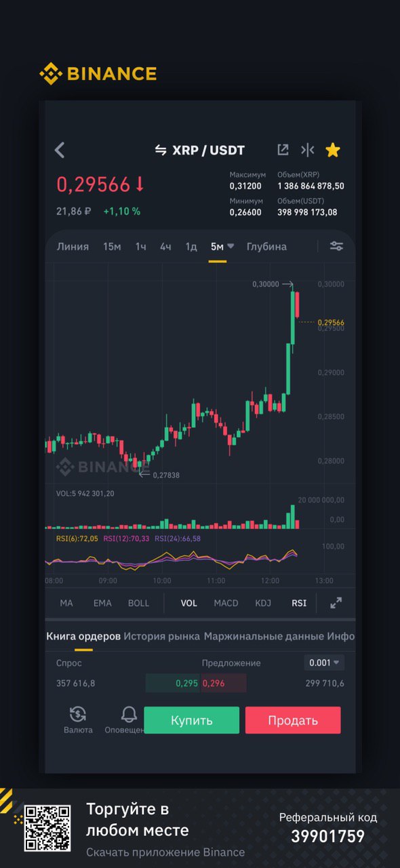Image resolution: width=400 pixels, height=868 pixels.
Task: Open the Инфо tab
Action: point(340,636)
